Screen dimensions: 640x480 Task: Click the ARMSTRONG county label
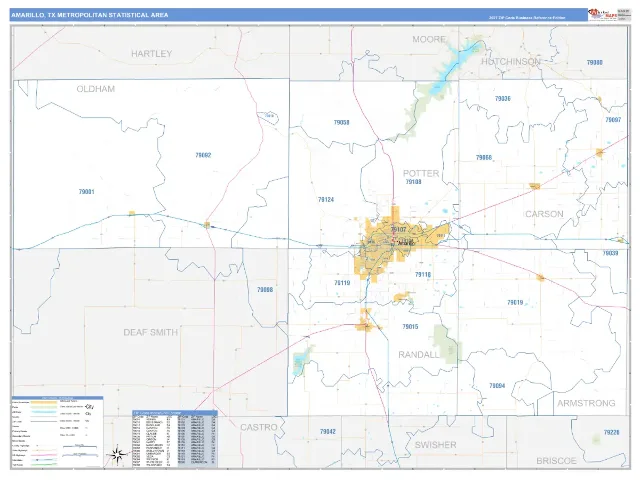(x=587, y=403)
